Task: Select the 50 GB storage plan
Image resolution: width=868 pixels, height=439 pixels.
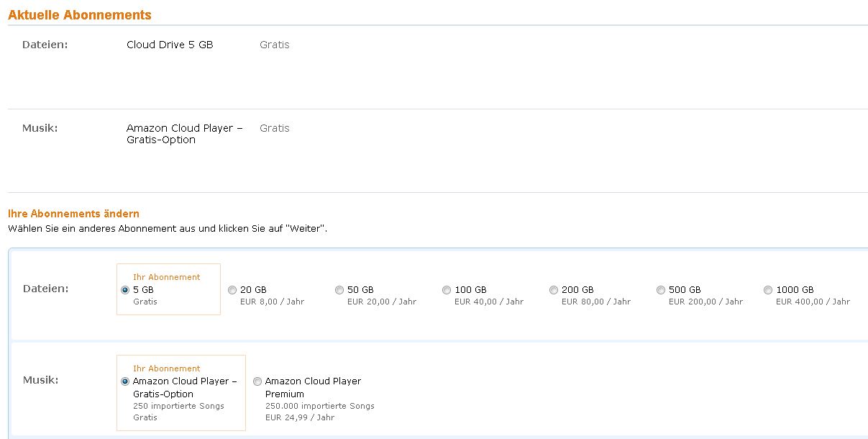Action: point(339,290)
